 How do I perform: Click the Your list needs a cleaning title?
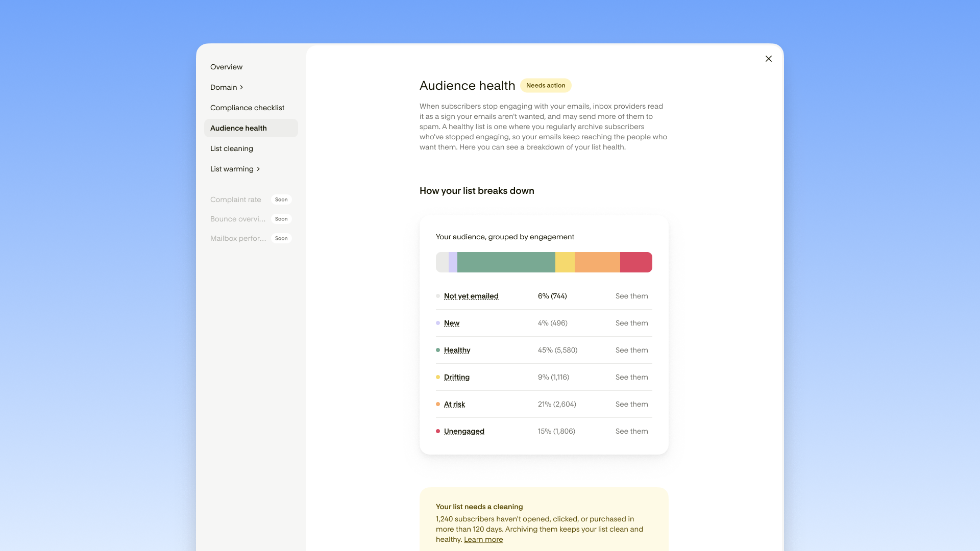tap(479, 507)
